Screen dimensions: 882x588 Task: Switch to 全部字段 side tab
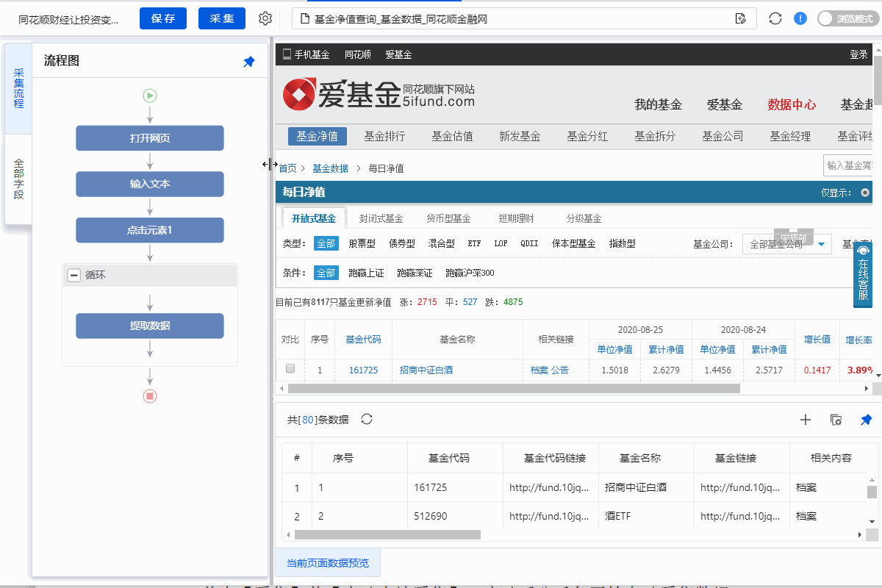[x=18, y=179]
